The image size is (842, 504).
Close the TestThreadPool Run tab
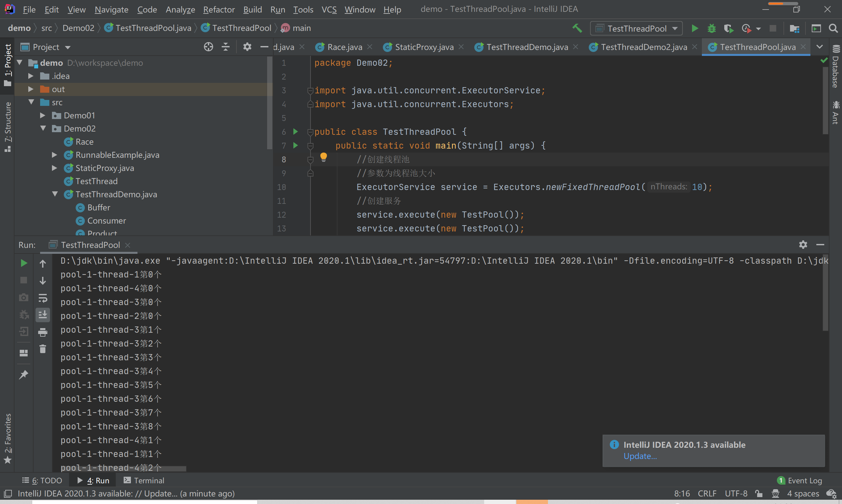pyautogui.click(x=128, y=245)
